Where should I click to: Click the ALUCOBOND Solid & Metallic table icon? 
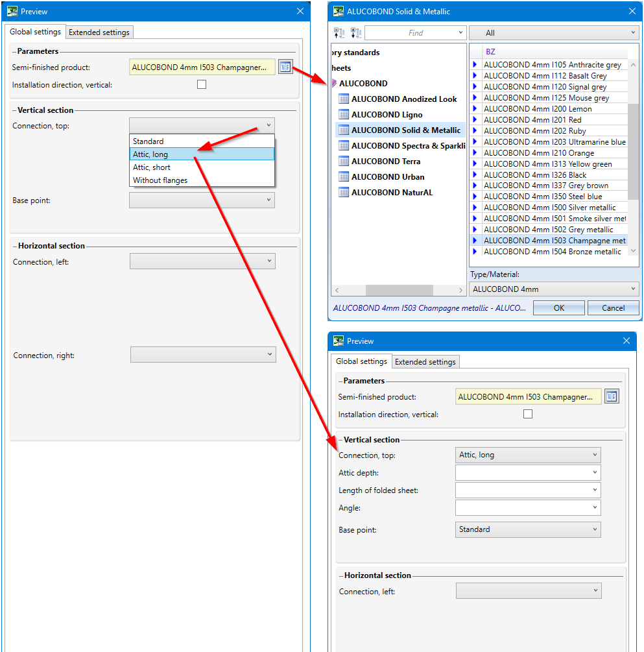(344, 130)
